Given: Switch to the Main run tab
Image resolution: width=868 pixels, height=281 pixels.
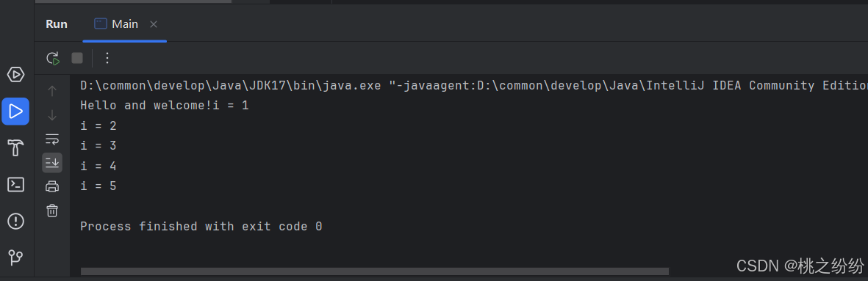Looking at the screenshot, I should pyautogui.click(x=116, y=24).
